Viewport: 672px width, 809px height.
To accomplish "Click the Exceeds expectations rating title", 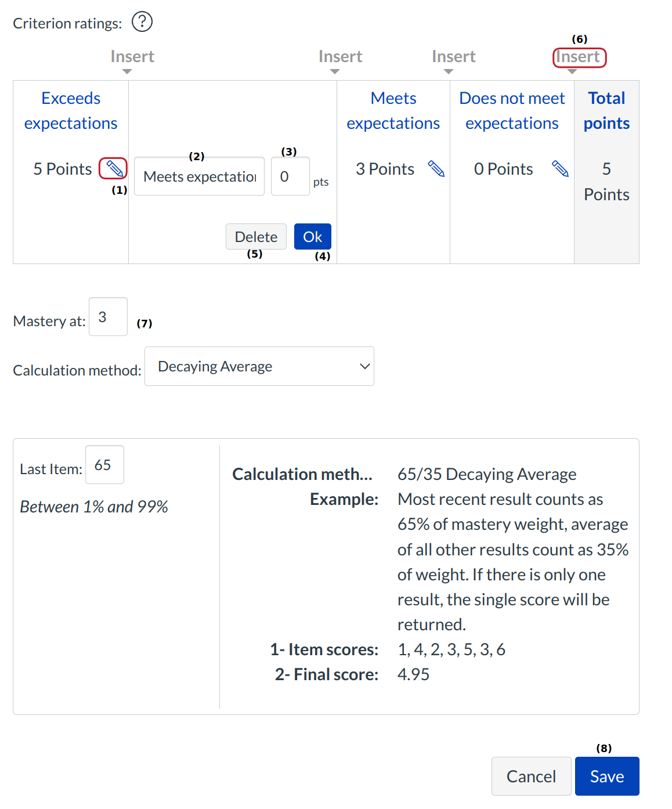I will pos(71,111).
